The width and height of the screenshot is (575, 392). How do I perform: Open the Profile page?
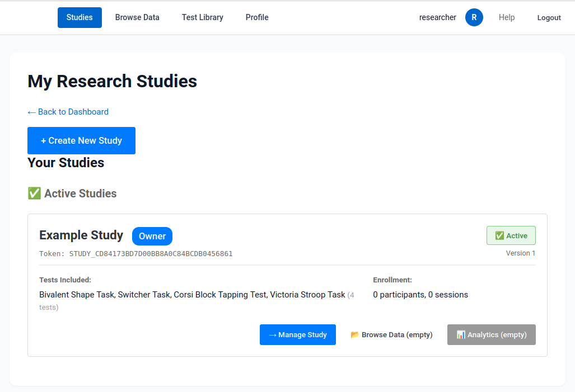(x=257, y=17)
